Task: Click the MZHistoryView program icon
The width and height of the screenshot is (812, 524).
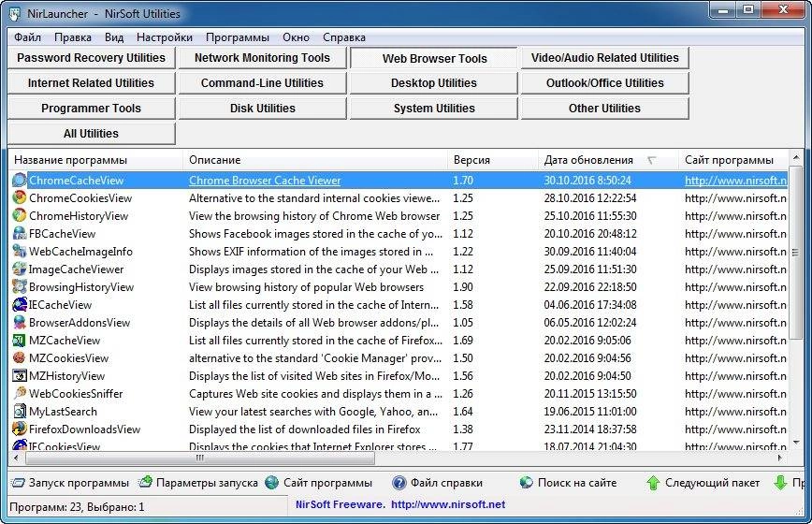Action: pos(19,376)
